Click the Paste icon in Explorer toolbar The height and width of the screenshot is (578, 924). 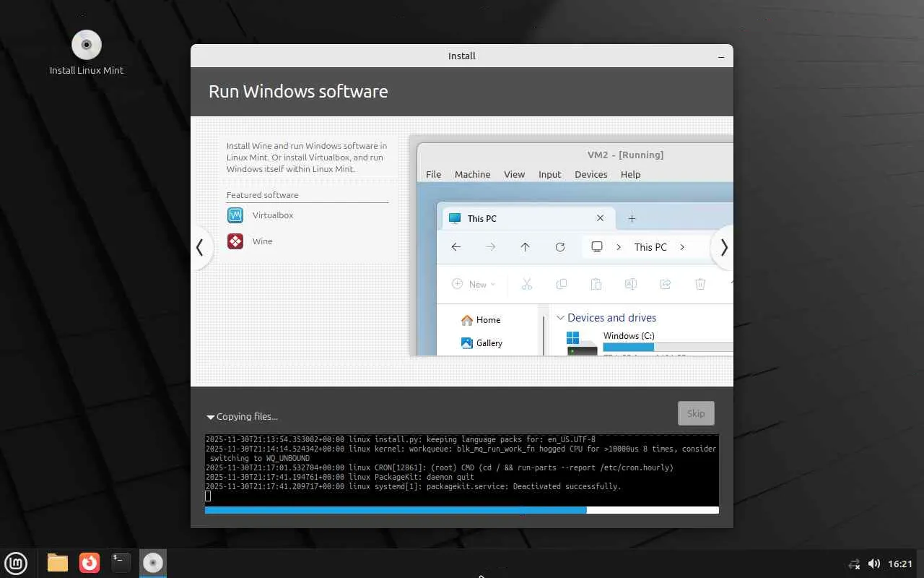[596, 285]
